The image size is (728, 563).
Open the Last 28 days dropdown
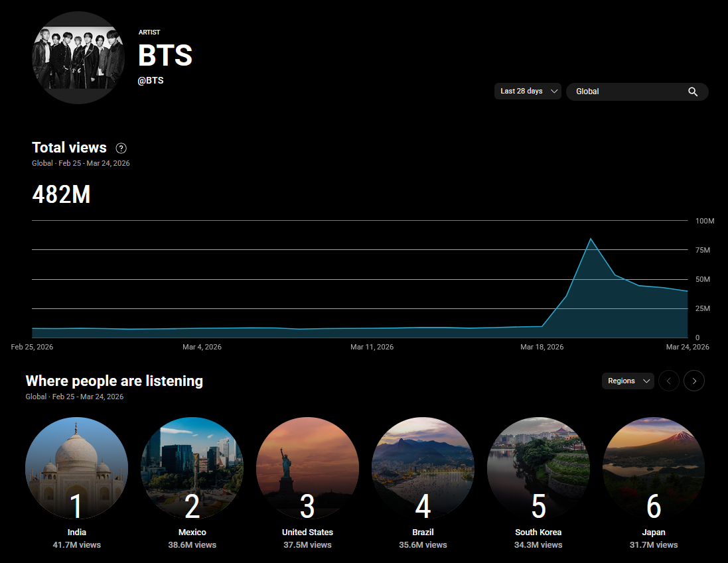click(x=528, y=92)
